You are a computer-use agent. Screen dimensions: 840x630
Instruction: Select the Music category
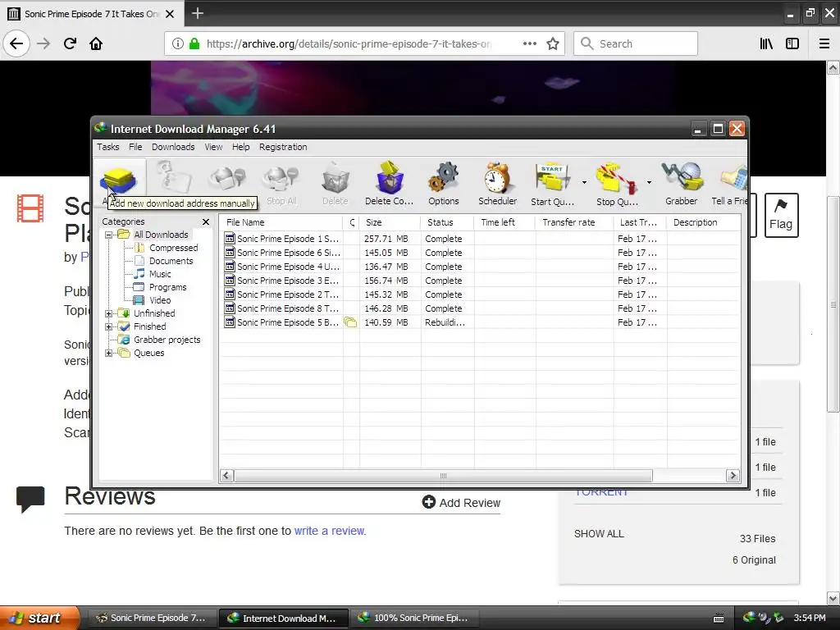point(160,274)
